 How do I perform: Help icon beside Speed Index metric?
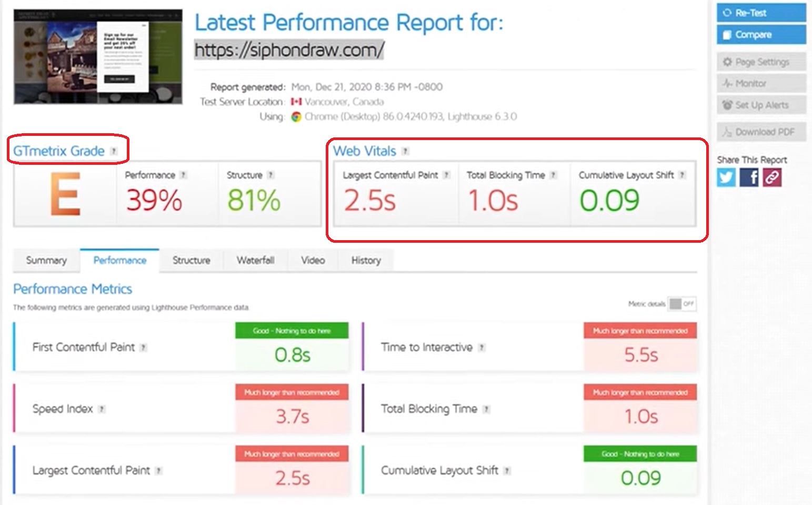[x=102, y=409]
